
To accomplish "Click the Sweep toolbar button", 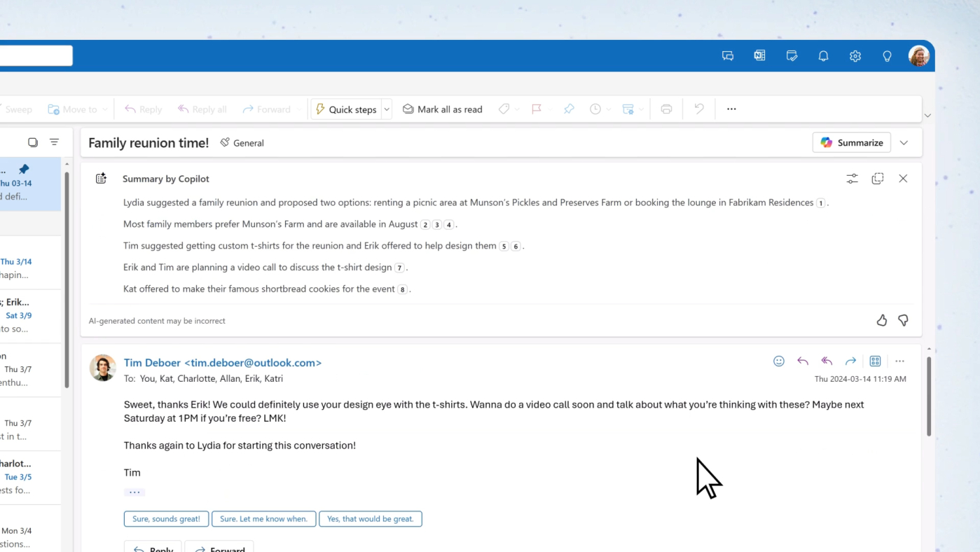I will [x=18, y=109].
